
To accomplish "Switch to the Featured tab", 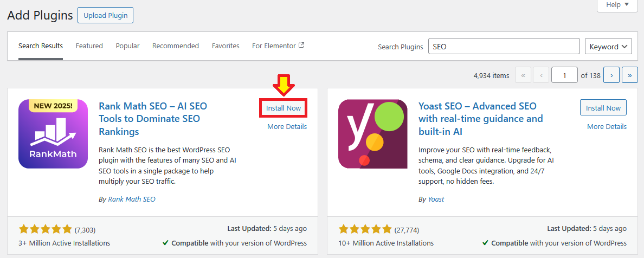I will 89,46.
